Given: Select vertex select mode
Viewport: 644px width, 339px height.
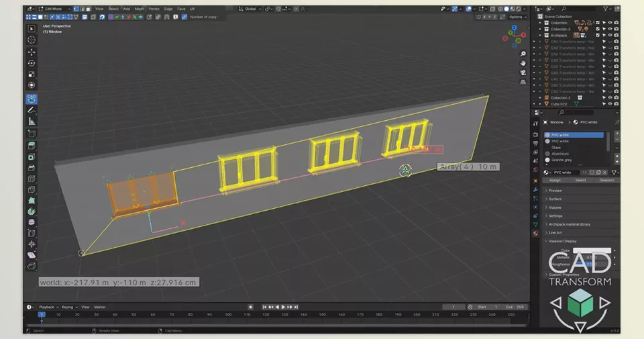Looking at the screenshot, I should (76, 9).
